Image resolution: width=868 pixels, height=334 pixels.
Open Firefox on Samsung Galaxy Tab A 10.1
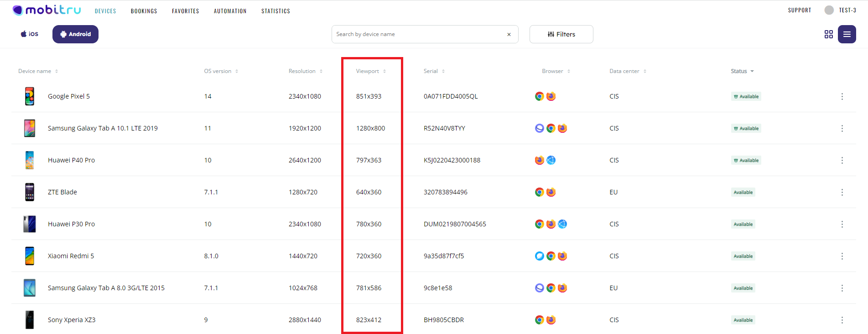(562, 128)
